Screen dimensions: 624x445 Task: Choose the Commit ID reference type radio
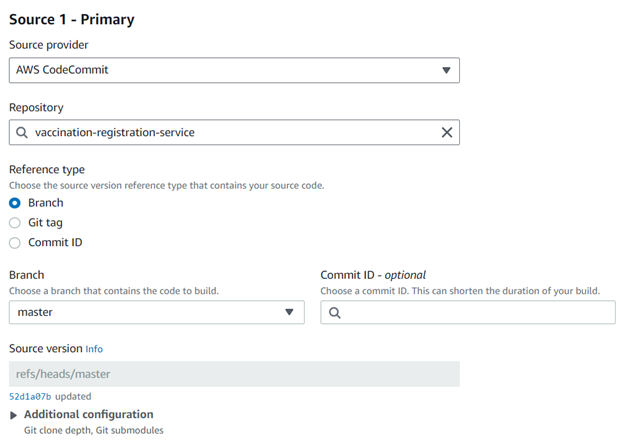[15, 243]
